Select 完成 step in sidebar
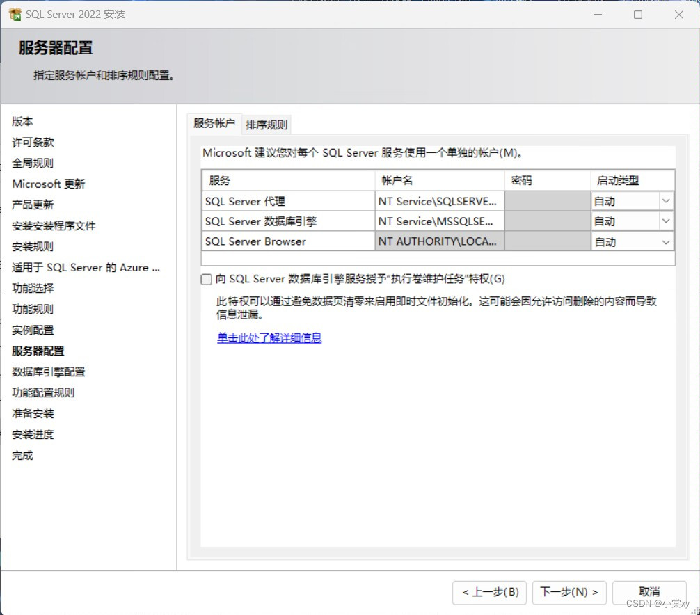The height and width of the screenshot is (615, 700). [22, 455]
